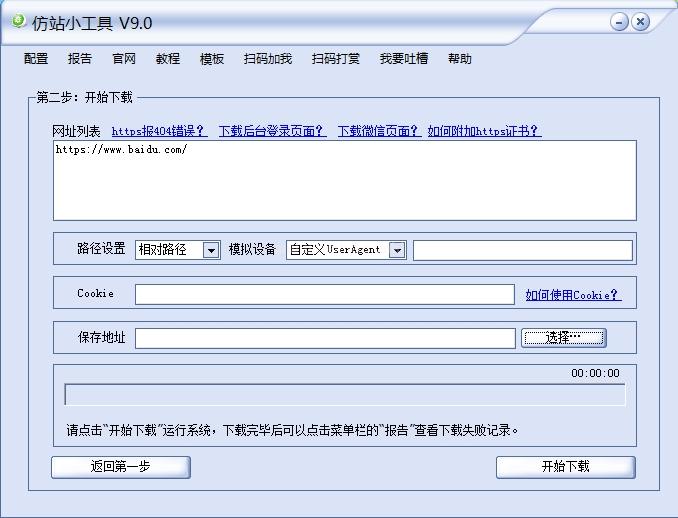
Task: Open the 报告 menu
Action: [x=80, y=59]
